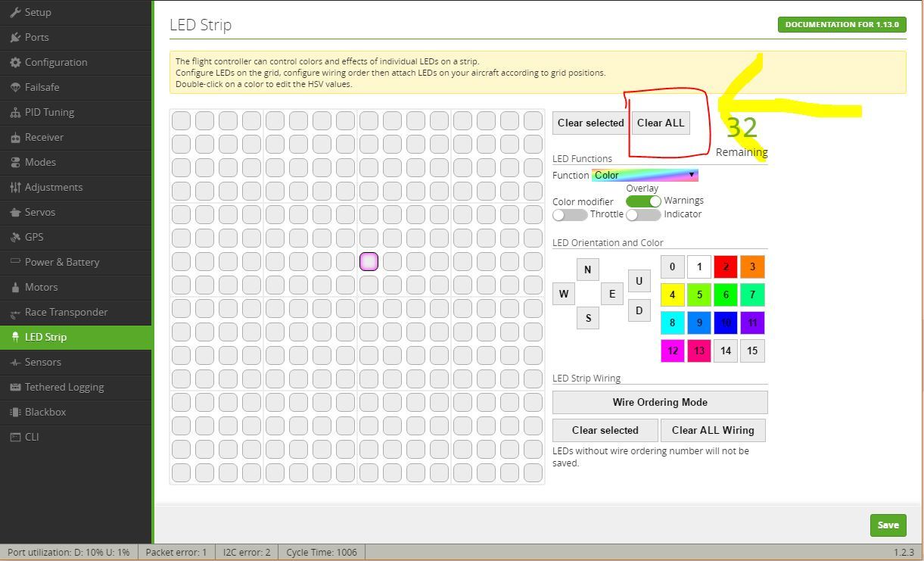Click Clear selected under LED Strip Wiring

[x=605, y=430]
